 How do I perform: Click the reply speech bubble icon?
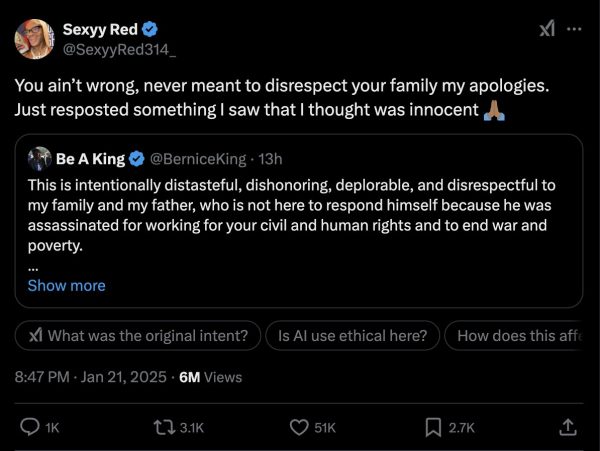(x=30, y=427)
